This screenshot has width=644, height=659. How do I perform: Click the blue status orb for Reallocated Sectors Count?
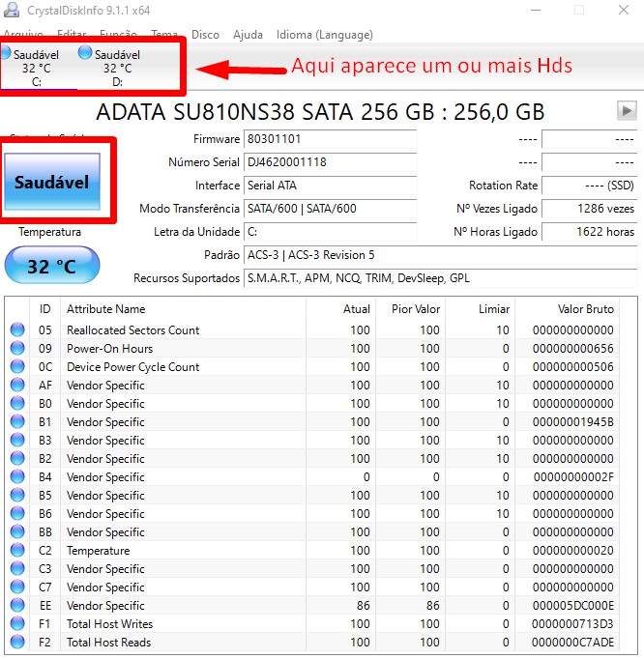click(17, 330)
